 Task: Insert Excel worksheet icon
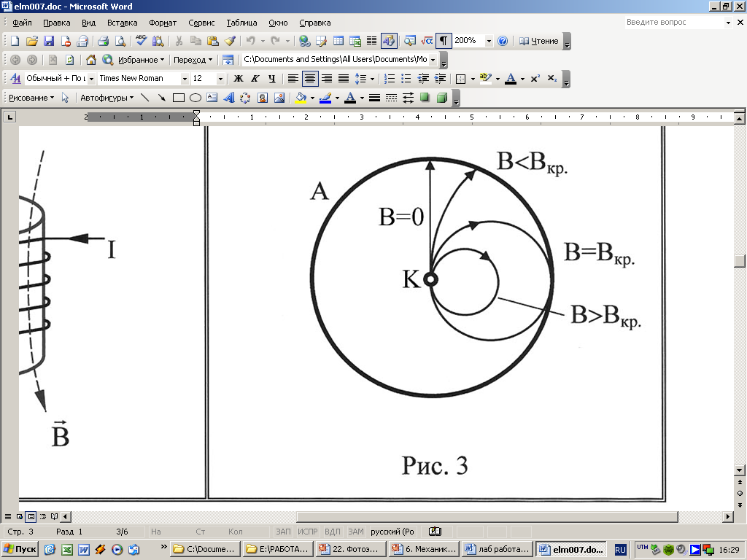click(x=355, y=41)
